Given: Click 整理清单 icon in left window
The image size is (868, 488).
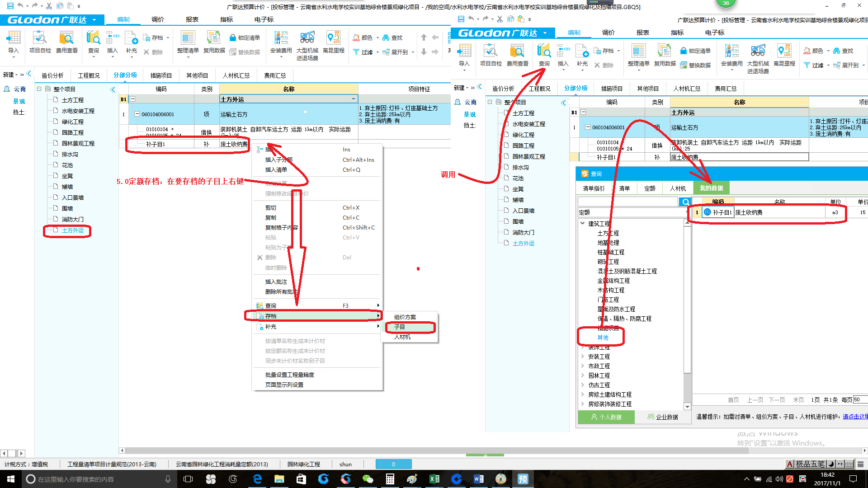Looking at the screenshot, I should point(188,43).
